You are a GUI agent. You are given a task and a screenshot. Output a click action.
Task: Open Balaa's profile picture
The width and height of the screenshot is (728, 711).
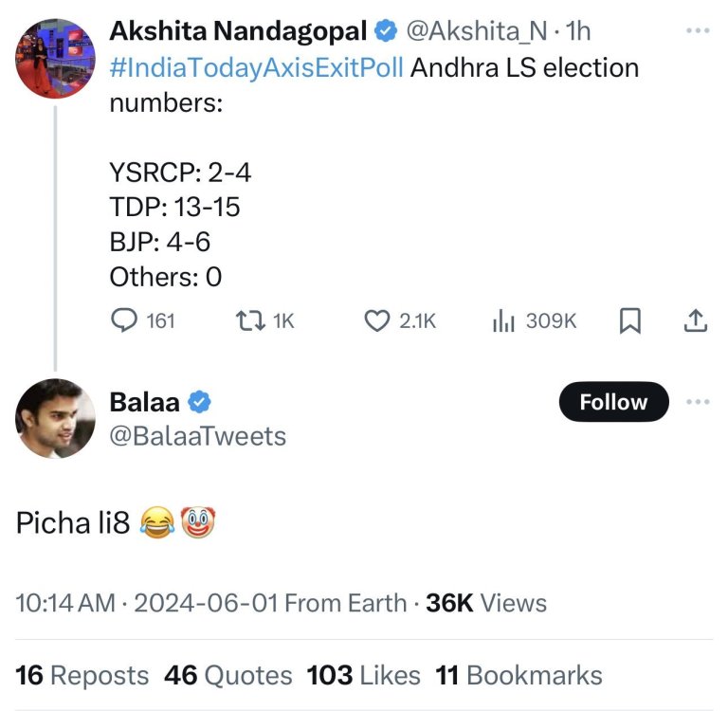pyautogui.click(x=56, y=419)
